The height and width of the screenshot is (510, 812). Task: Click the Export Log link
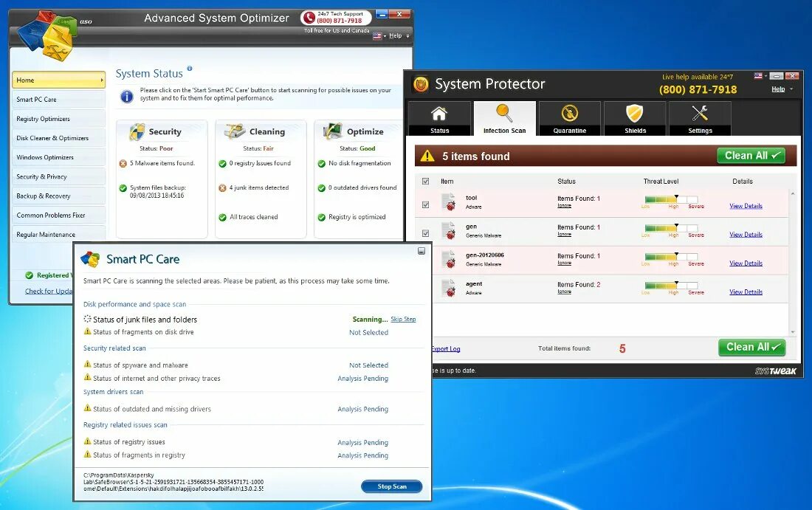point(446,349)
